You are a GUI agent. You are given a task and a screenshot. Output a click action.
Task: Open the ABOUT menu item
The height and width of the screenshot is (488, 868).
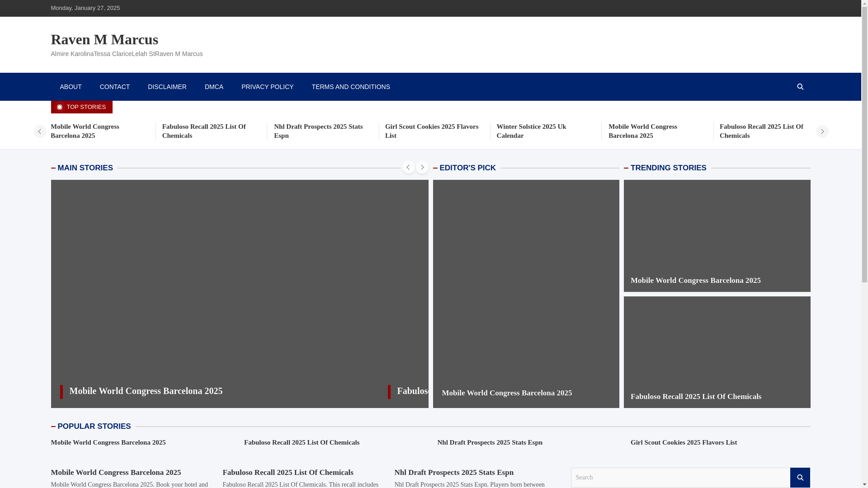coord(71,87)
